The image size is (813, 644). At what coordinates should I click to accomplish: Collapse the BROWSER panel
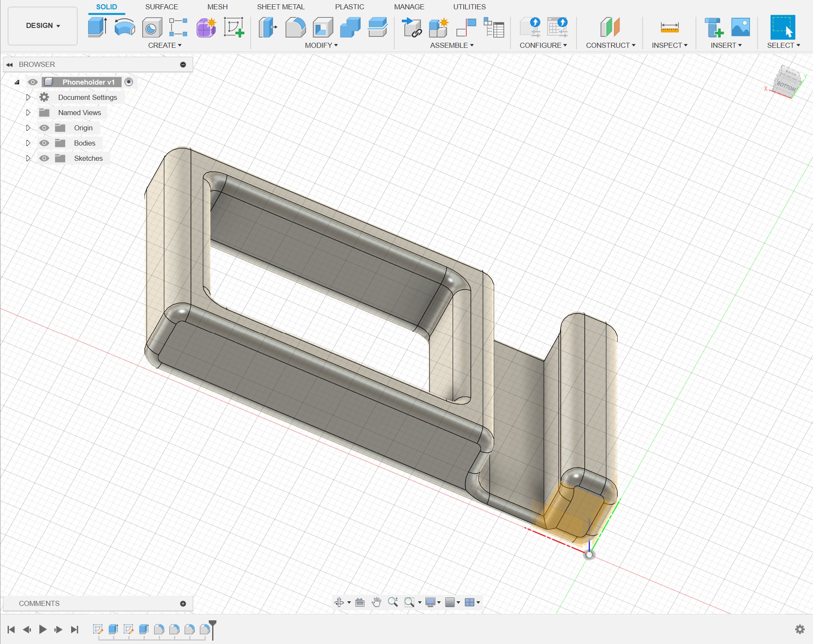9,64
